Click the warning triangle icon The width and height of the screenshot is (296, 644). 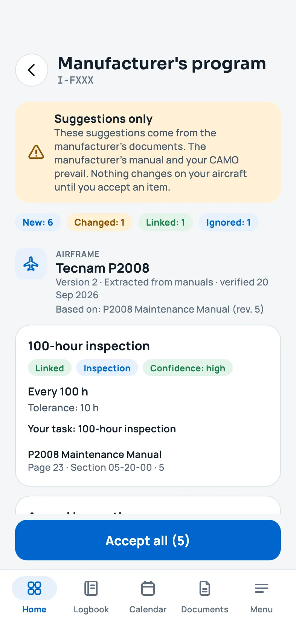(x=36, y=152)
